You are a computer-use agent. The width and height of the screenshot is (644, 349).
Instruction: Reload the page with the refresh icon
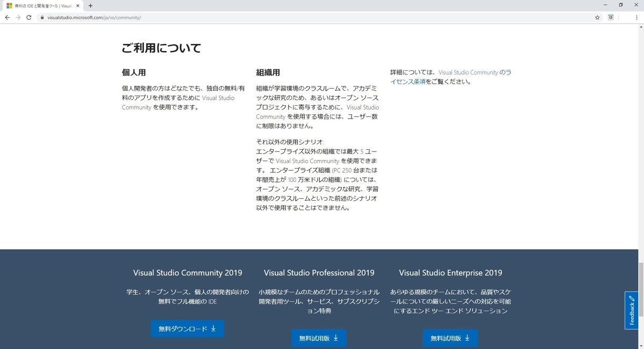tap(29, 17)
